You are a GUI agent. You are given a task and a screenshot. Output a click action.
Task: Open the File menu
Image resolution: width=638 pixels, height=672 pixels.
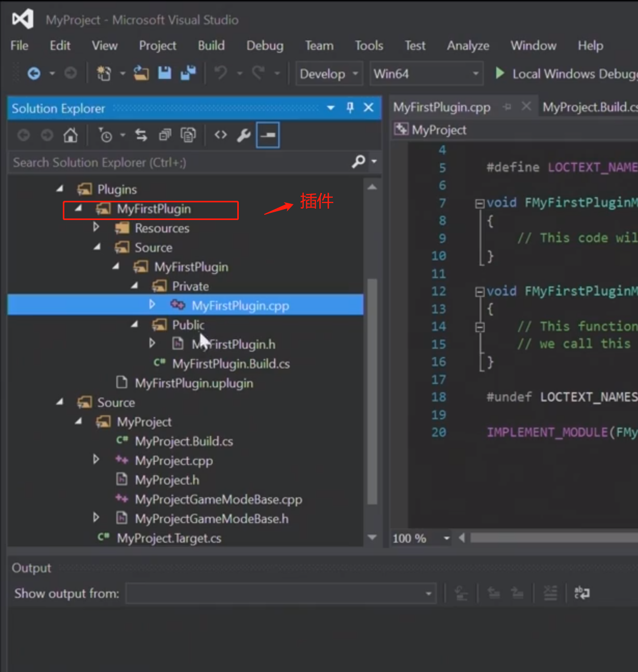point(19,46)
